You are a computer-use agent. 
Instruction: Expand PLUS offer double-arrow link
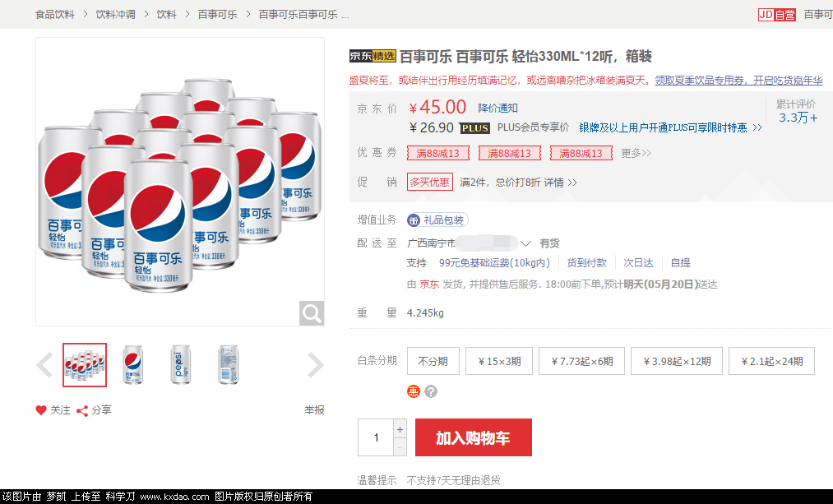(x=757, y=128)
